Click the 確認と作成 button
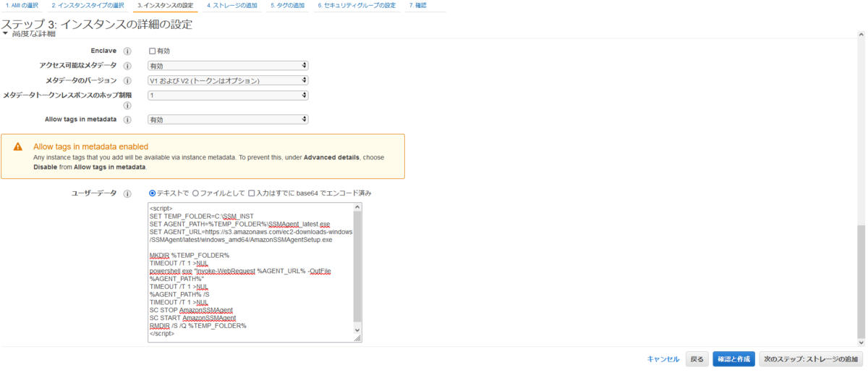 733,359
